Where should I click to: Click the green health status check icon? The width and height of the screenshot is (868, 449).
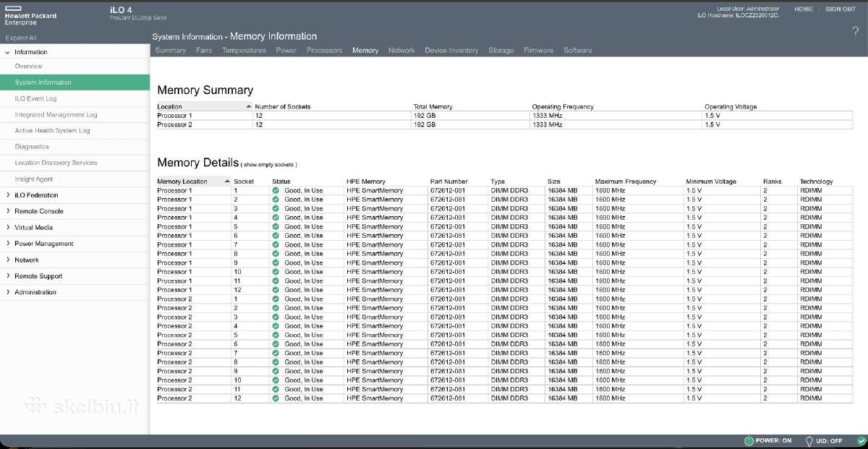(x=861, y=440)
